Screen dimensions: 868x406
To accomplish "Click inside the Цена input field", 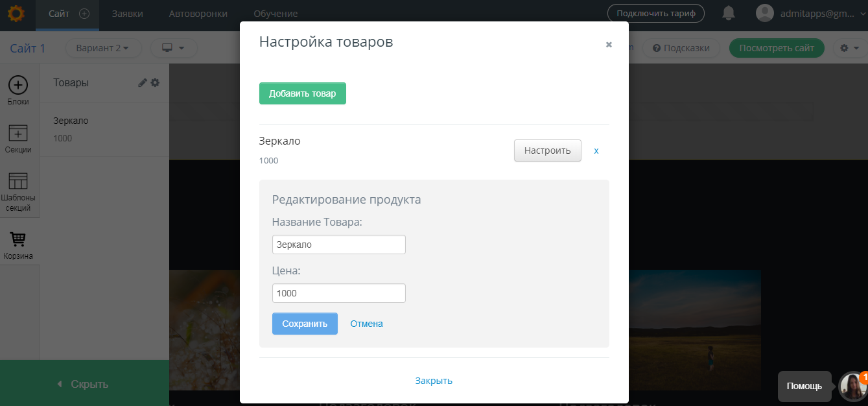I will pyautogui.click(x=338, y=293).
